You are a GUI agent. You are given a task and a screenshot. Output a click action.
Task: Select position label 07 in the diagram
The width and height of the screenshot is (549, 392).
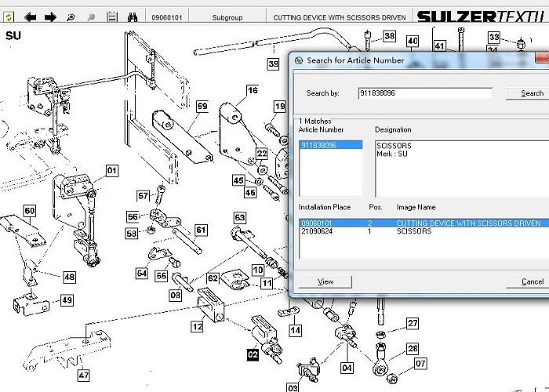point(420,364)
